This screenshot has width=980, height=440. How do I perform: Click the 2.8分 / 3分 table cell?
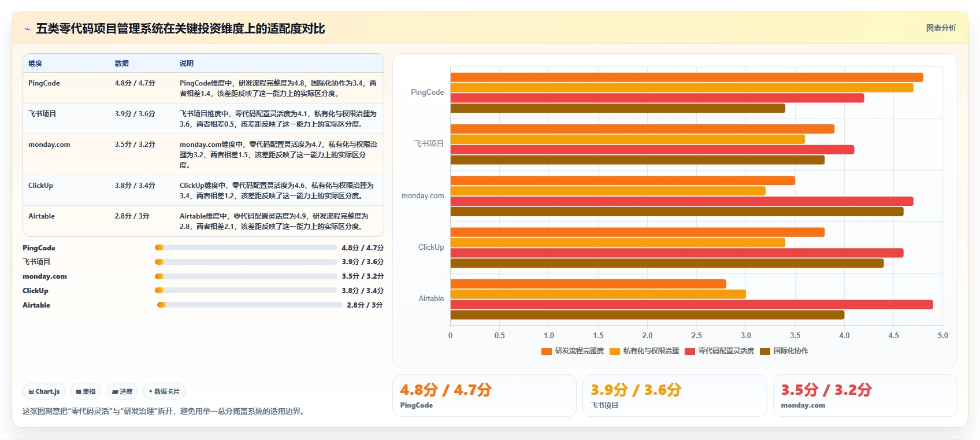point(132,216)
